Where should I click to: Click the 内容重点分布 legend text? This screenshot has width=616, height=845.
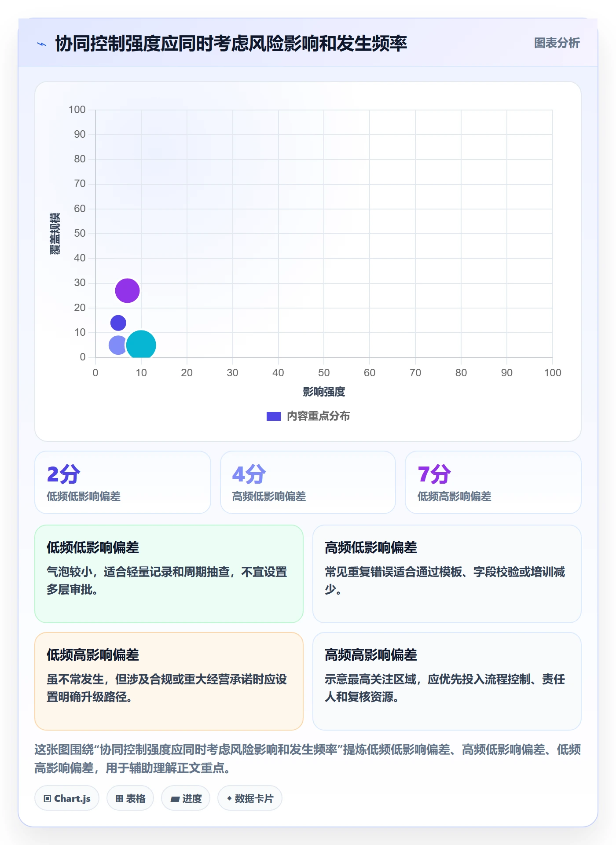(x=318, y=416)
